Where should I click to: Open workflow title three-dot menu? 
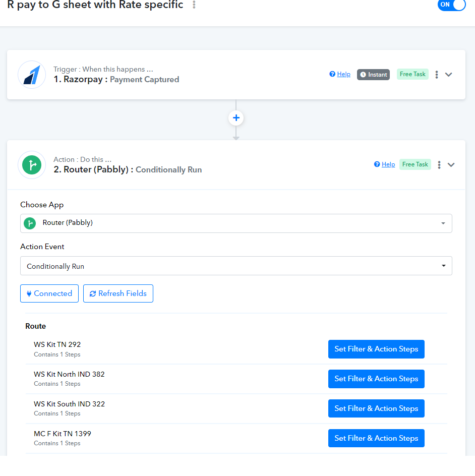click(194, 5)
